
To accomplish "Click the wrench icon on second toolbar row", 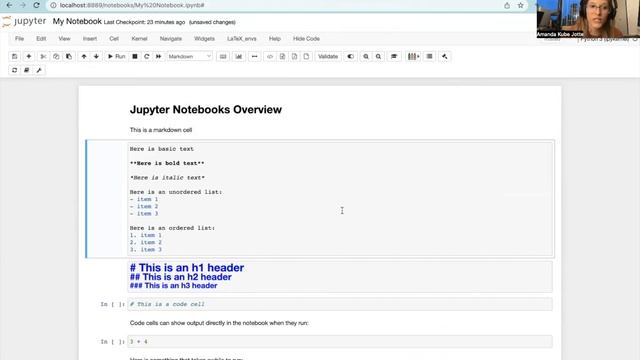I will tap(39, 70).
